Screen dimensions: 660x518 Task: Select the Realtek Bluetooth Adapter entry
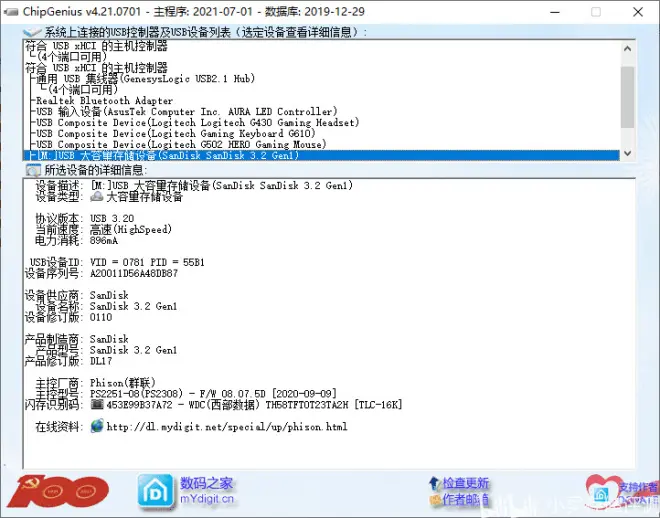(103, 101)
